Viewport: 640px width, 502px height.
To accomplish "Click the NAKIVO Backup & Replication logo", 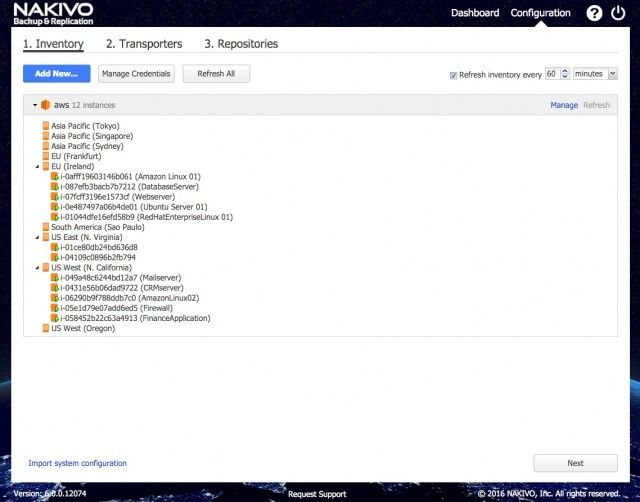I will pos(53,14).
